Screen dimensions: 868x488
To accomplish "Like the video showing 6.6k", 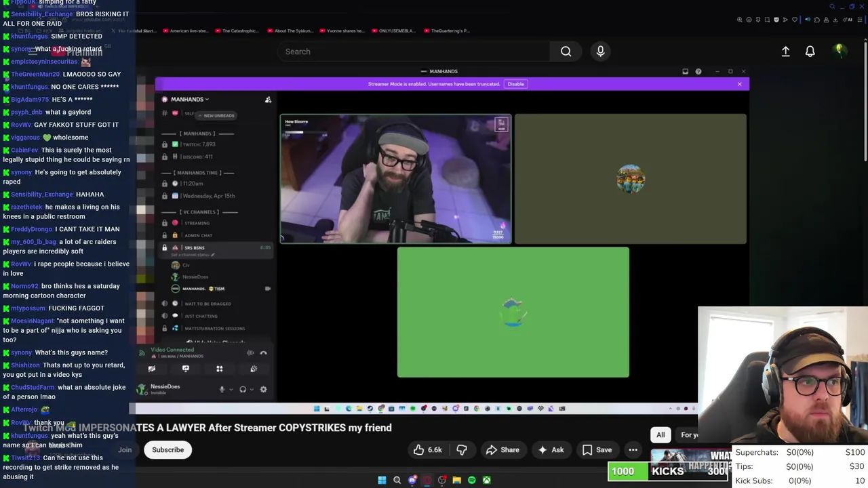I will [428, 450].
